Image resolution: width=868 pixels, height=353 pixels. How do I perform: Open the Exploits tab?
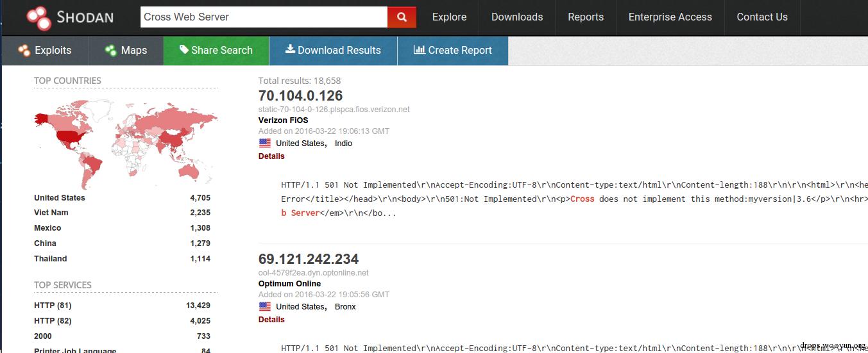click(x=45, y=51)
